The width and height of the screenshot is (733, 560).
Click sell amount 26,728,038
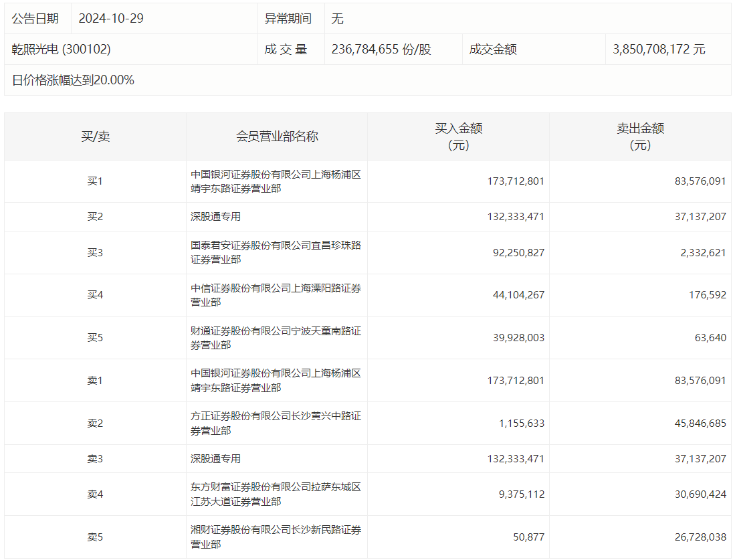pyautogui.click(x=700, y=537)
